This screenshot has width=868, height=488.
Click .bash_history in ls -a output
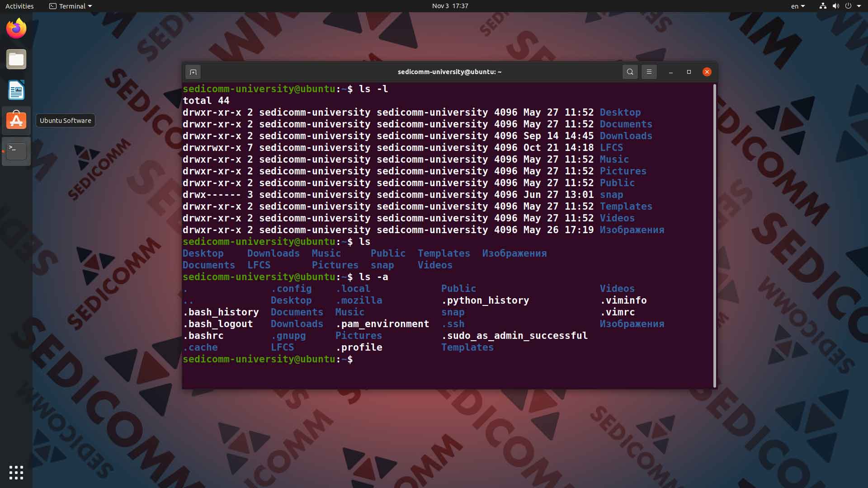coord(221,312)
